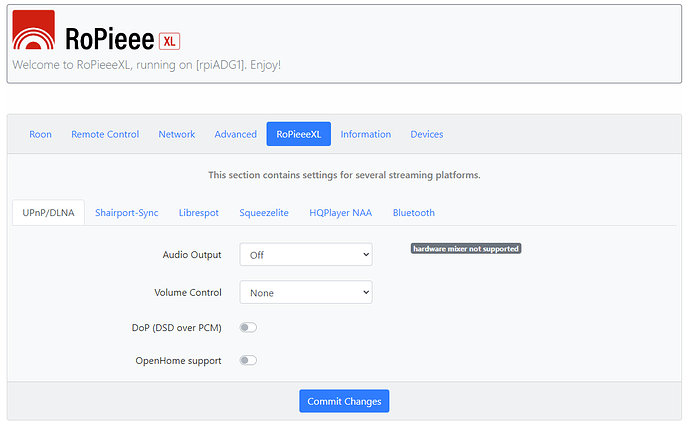Go to the Advanced tab
Image resolution: width=690 pixels, height=428 pixels.
pos(235,134)
